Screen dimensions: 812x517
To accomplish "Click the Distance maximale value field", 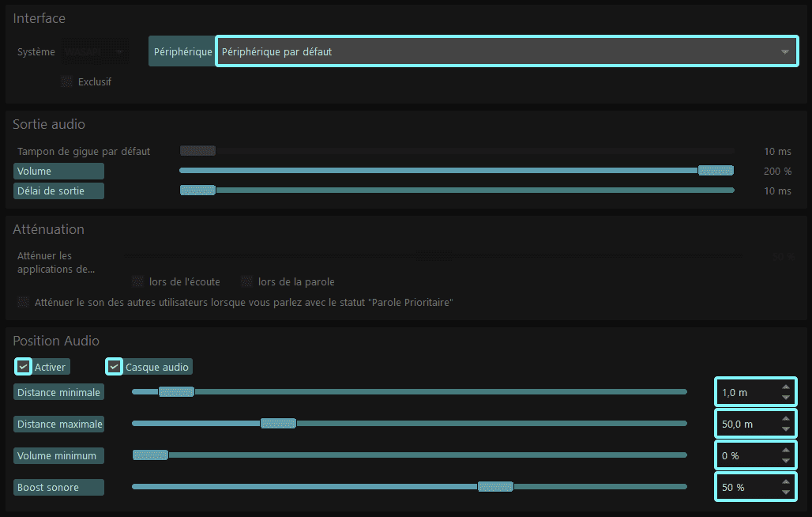I will (x=746, y=424).
